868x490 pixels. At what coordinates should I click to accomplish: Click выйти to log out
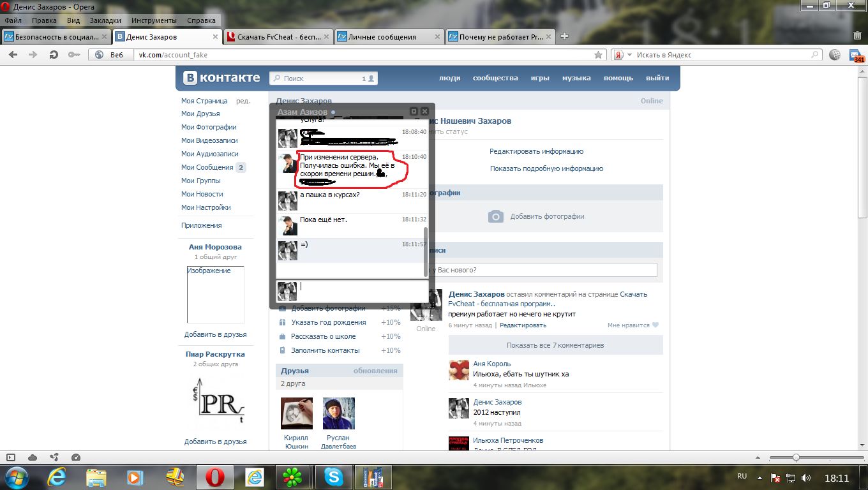click(x=657, y=78)
